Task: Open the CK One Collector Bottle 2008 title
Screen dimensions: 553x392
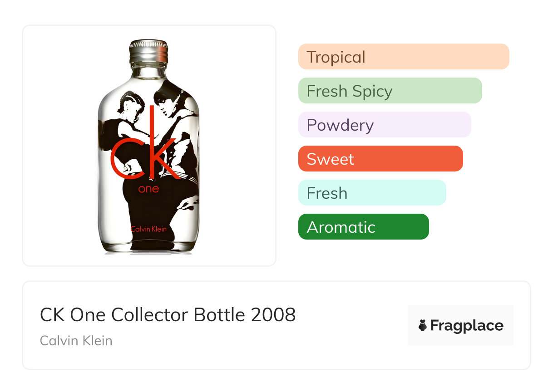Action: pos(168,315)
